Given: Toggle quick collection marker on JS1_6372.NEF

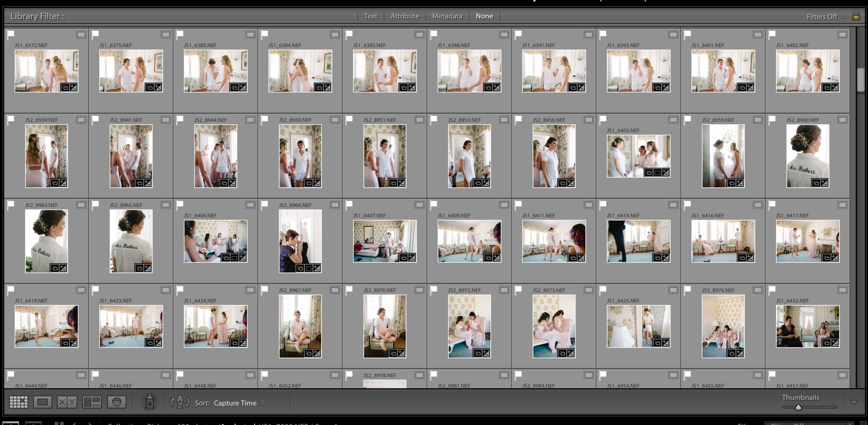Looking at the screenshot, I should click(x=81, y=34).
